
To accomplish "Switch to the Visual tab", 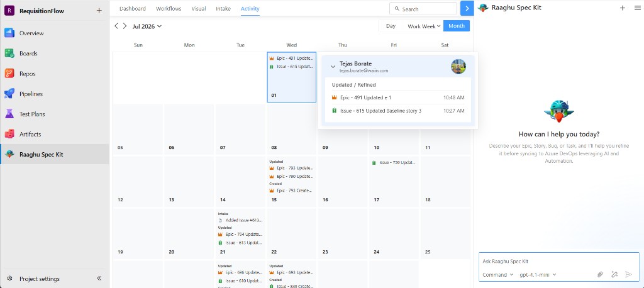I will [x=199, y=9].
